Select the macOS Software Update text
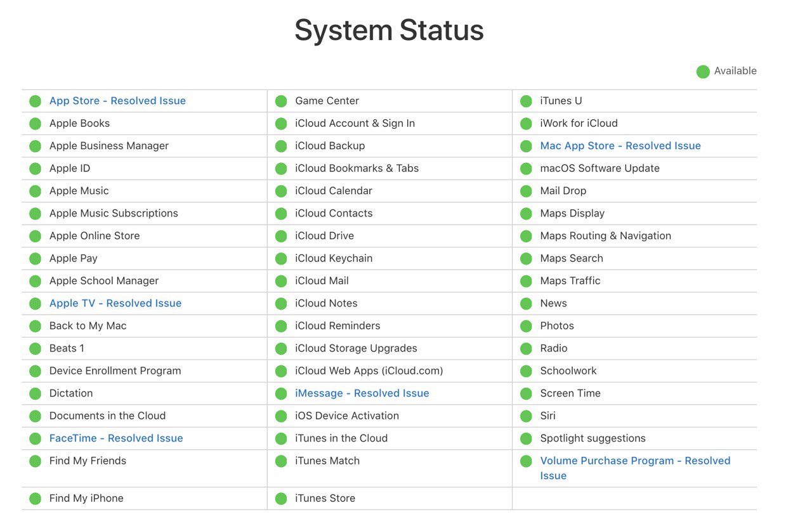The image size is (812, 526). (600, 169)
